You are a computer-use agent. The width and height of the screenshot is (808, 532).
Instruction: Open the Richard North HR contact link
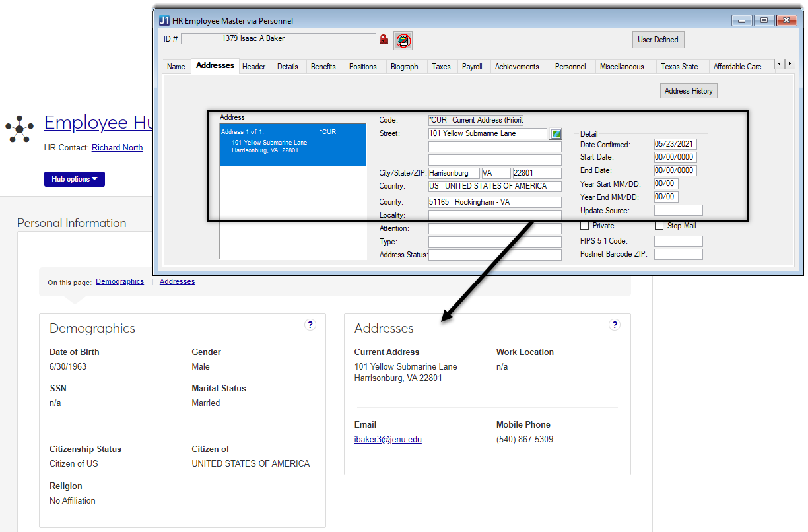click(117, 148)
